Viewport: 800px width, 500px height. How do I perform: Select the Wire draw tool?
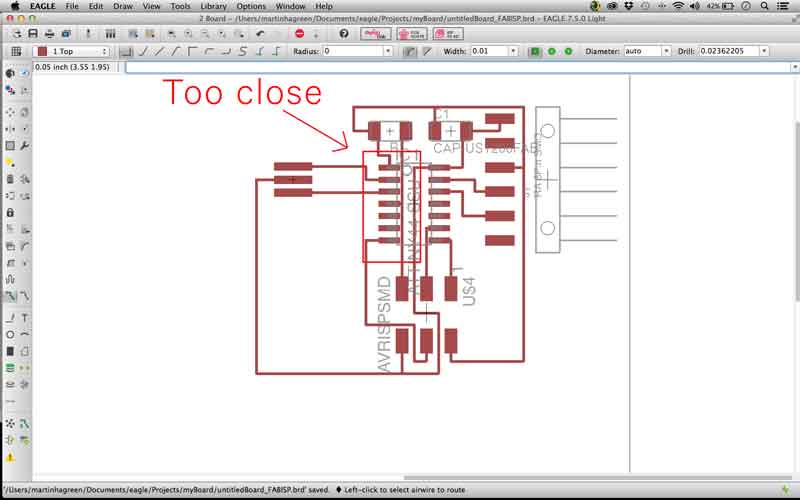(x=10, y=318)
